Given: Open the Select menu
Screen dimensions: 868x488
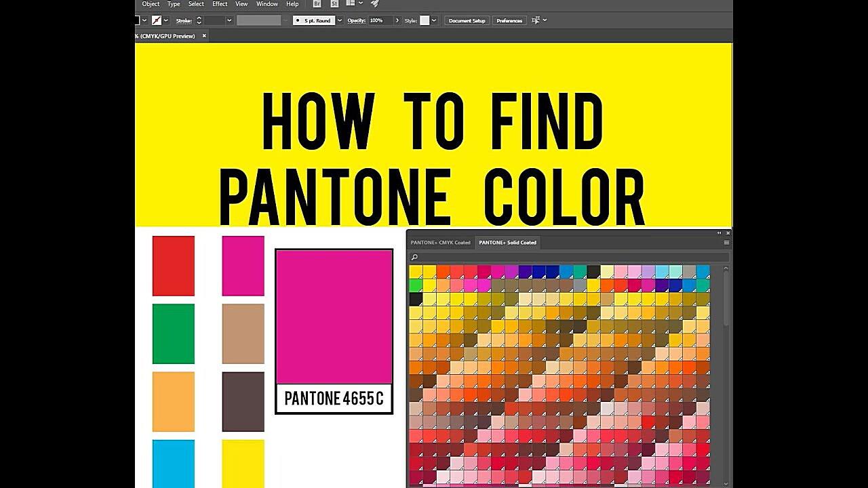Looking at the screenshot, I should coord(196,4).
